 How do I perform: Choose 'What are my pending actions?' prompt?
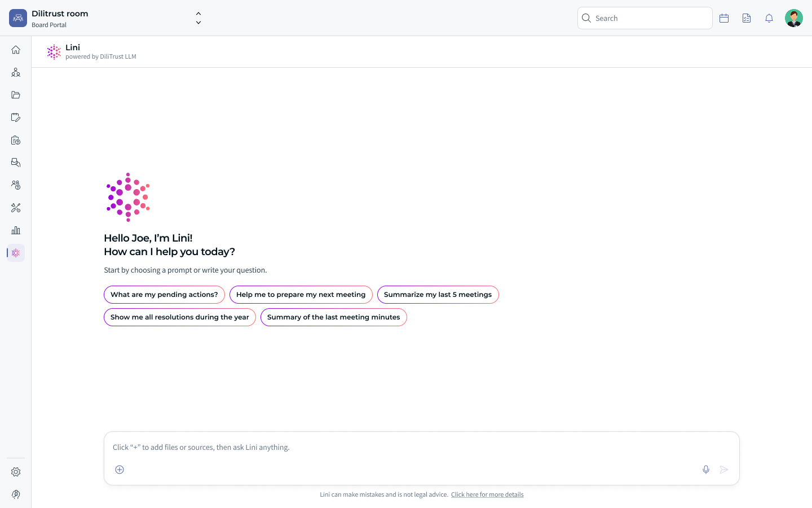coord(164,295)
